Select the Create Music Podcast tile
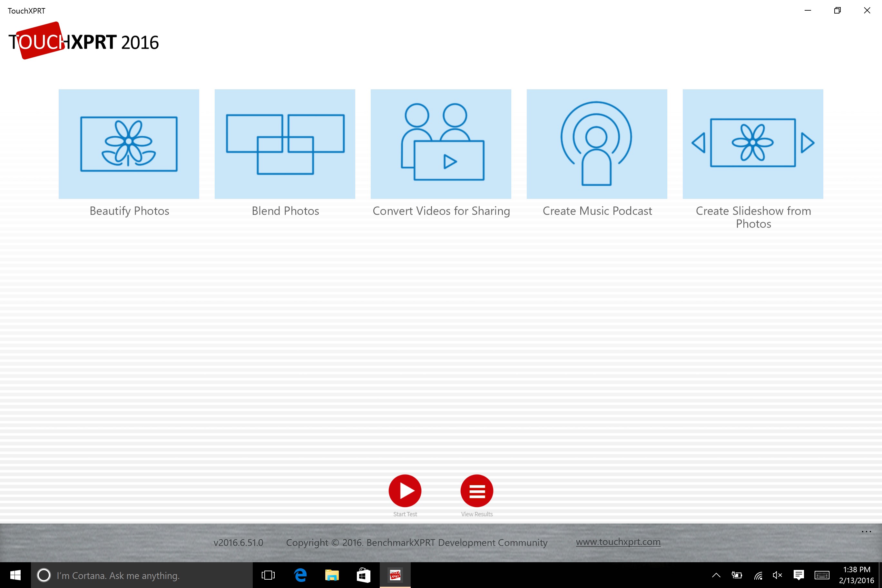This screenshot has width=882, height=588. 597,144
